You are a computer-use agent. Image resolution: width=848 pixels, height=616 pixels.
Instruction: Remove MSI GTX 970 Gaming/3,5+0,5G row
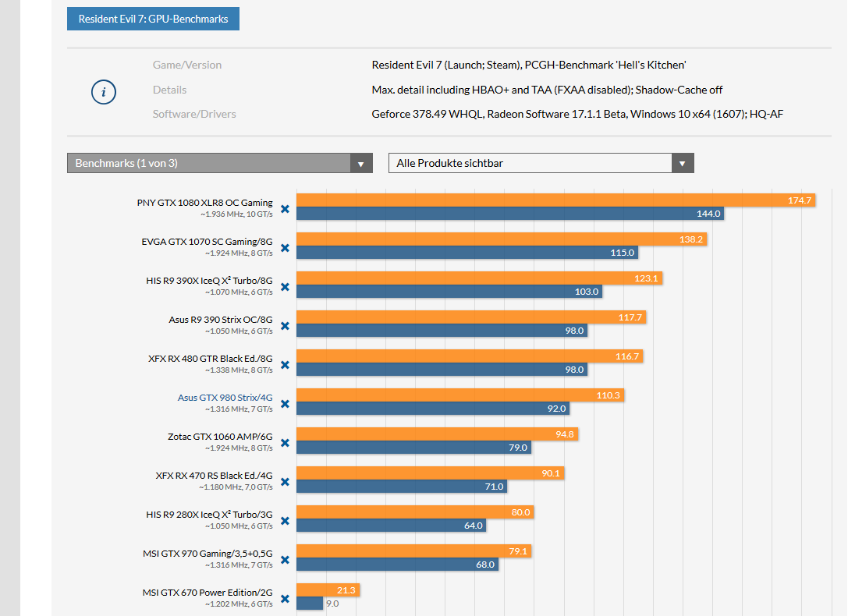(285, 560)
